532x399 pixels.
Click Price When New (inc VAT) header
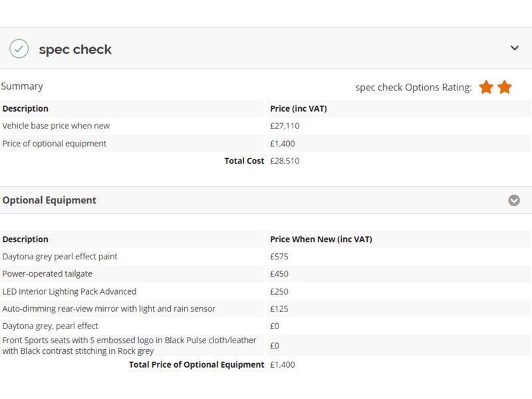pos(321,239)
